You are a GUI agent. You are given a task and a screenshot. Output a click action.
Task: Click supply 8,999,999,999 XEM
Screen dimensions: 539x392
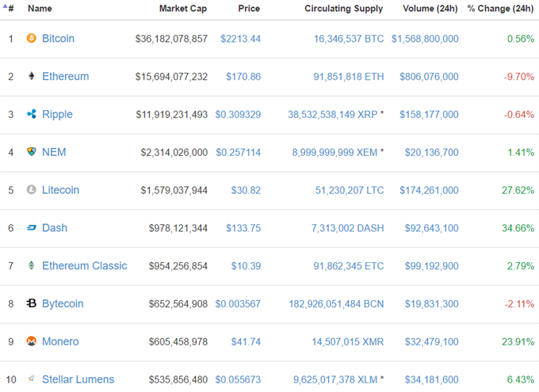(x=334, y=152)
